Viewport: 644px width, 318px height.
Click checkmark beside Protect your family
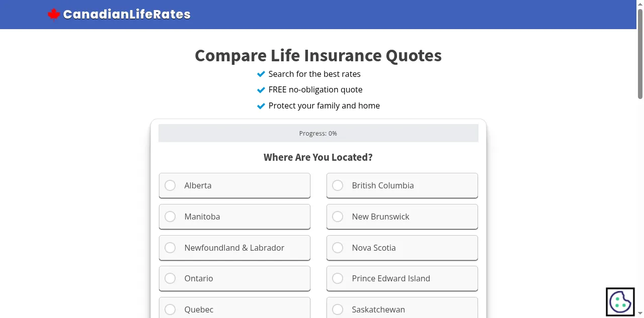pyautogui.click(x=261, y=106)
